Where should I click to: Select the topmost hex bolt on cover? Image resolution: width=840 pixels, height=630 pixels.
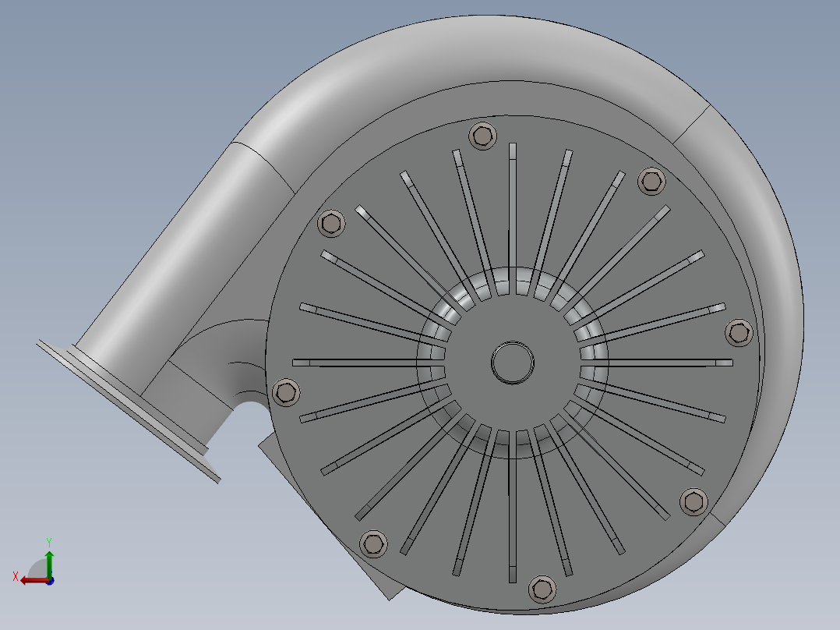click(482, 136)
